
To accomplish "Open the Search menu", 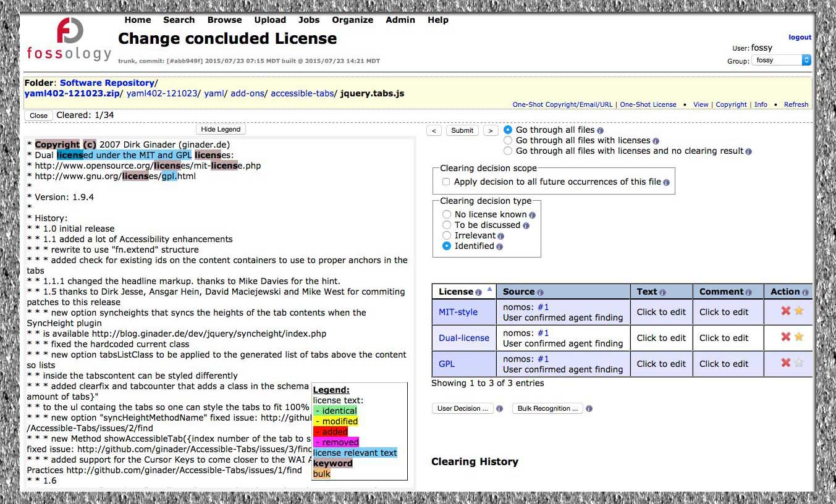I will tap(179, 20).
